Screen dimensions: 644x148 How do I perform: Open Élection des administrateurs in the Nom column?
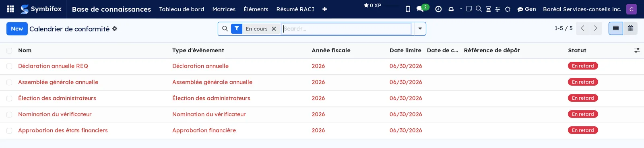[x=57, y=98]
